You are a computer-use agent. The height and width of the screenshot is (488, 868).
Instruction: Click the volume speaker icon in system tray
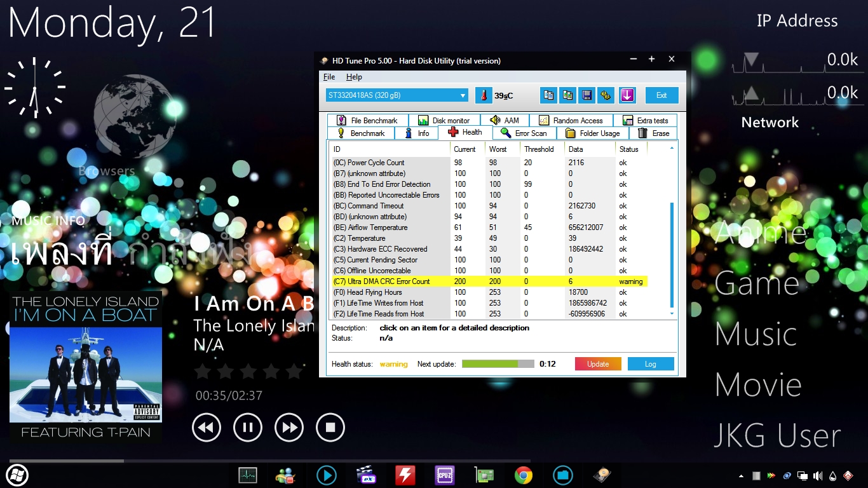pos(817,475)
